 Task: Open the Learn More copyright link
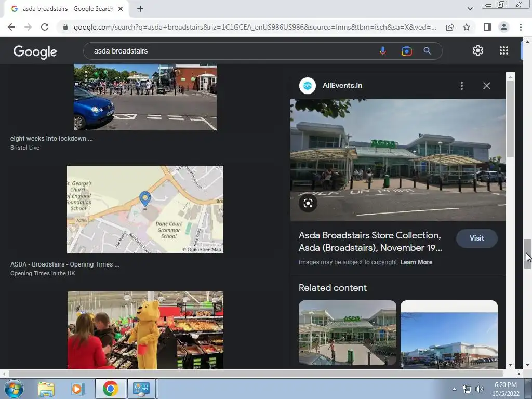coord(416,262)
